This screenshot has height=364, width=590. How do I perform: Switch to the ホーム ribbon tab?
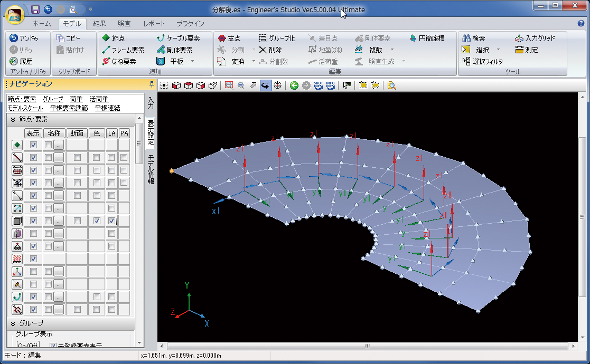pyautogui.click(x=42, y=23)
